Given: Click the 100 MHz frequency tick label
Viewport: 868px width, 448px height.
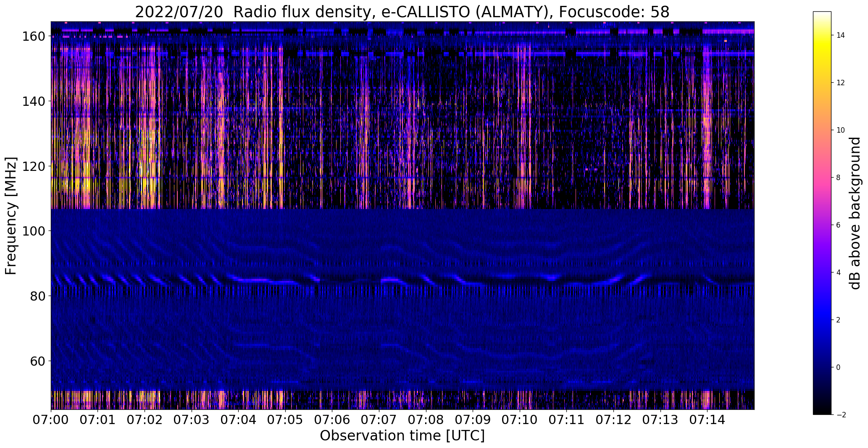Looking at the screenshot, I should pos(33,231).
